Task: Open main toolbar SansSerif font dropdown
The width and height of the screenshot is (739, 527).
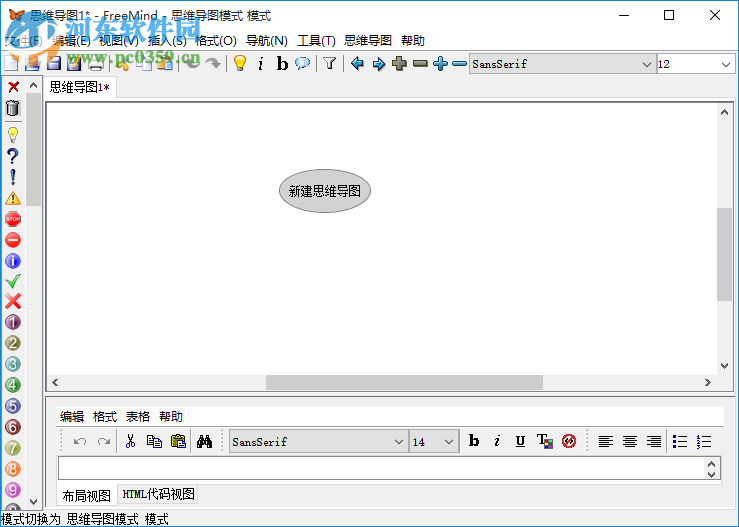Action: tap(562, 64)
